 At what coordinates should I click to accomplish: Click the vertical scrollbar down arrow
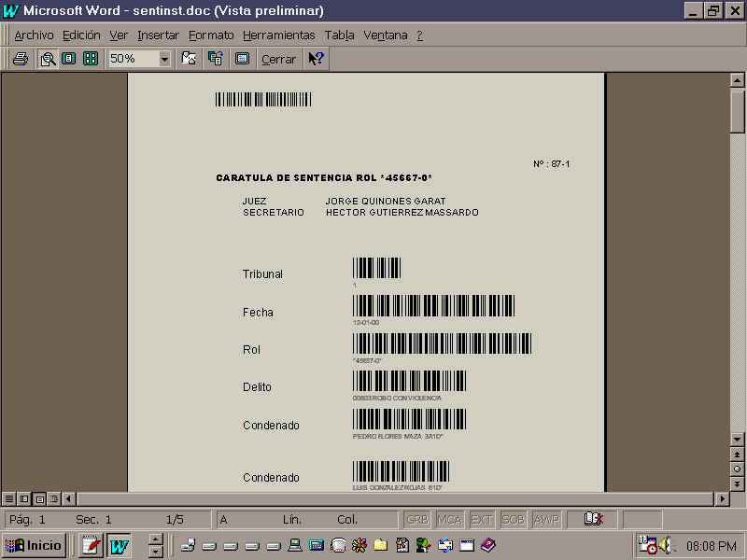click(x=737, y=438)
